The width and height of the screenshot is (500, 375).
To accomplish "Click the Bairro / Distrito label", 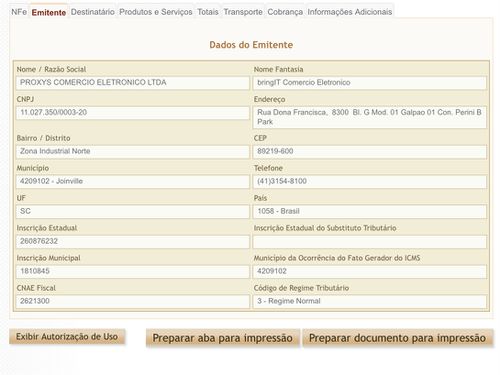I will pyautogui.click(x=43, y=138).
